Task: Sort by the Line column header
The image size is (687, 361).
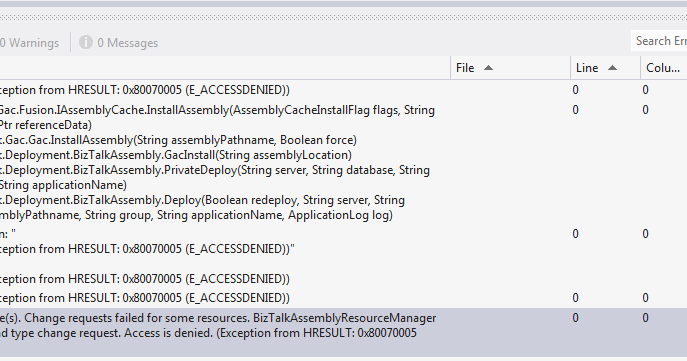Action: (x=605, y=68)
